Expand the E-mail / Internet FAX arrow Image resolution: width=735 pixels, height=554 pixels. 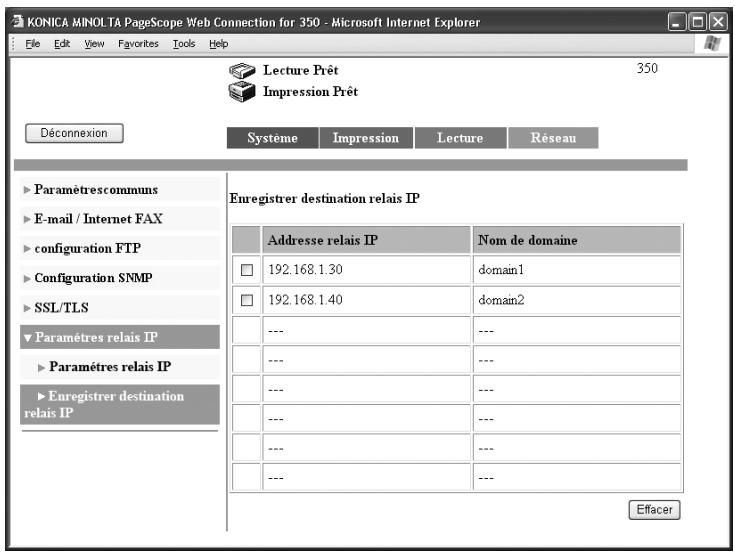(x=27, y=219)
